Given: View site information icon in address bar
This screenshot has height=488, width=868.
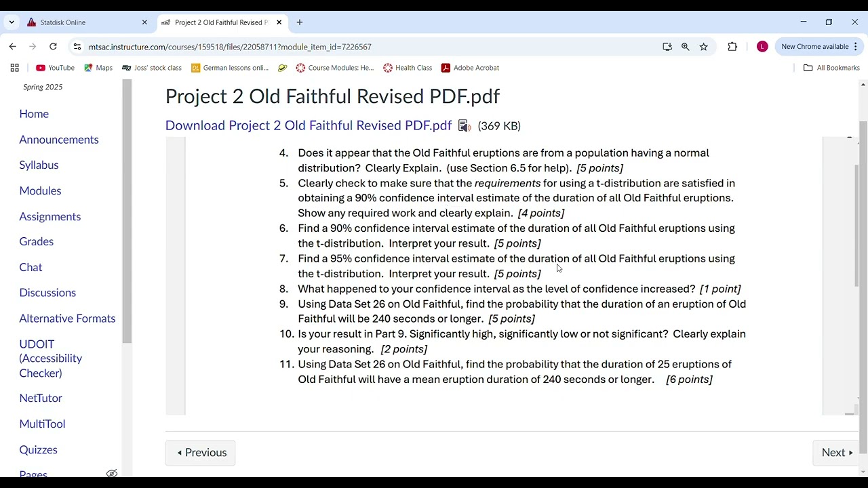Looking at the screenshot, I should coord(77,47).
